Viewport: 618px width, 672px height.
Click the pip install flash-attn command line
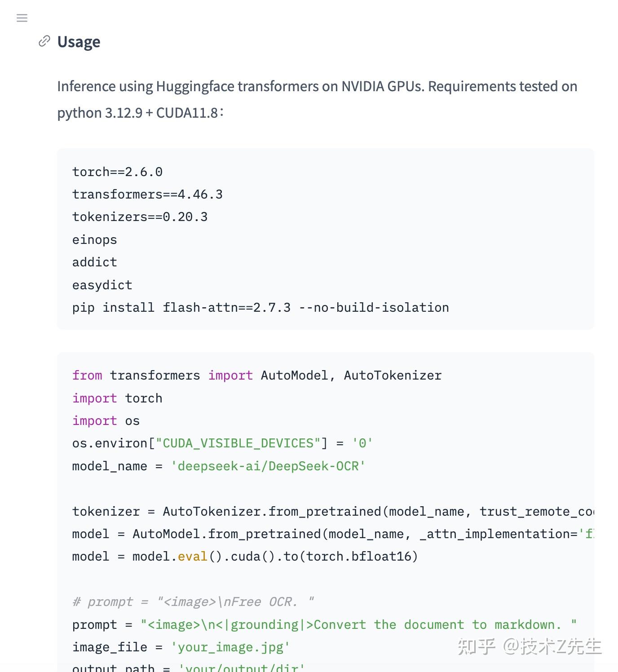point(260,308)
